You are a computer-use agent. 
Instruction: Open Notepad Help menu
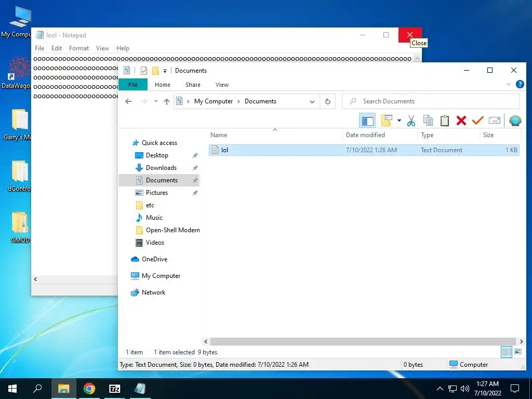click(123, 48)
